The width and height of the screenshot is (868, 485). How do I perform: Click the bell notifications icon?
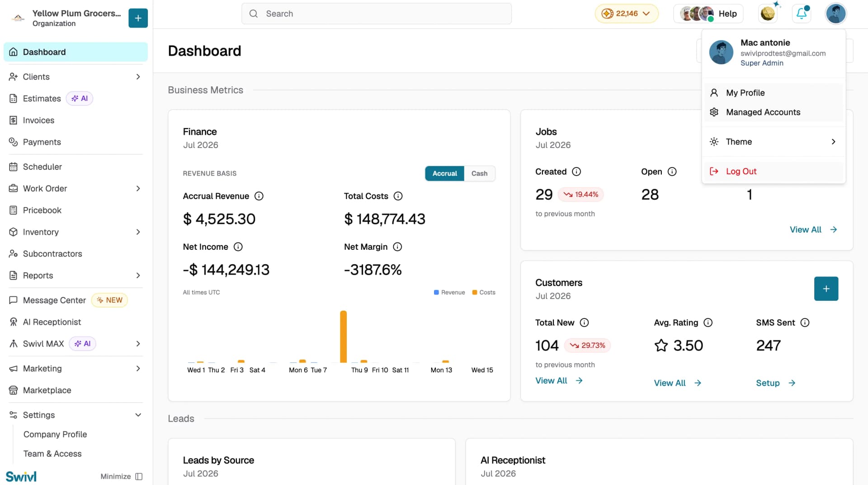[802, 14]
